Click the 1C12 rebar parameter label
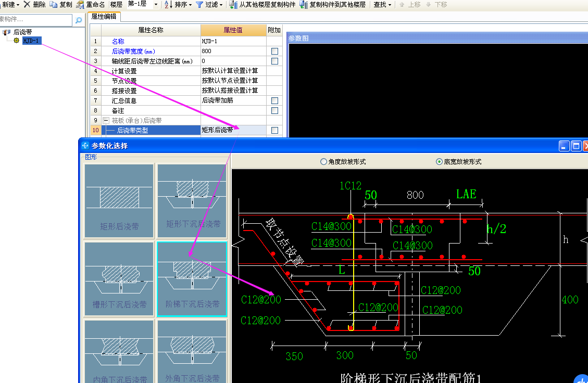588x383 pixels. tap(351, 186)
